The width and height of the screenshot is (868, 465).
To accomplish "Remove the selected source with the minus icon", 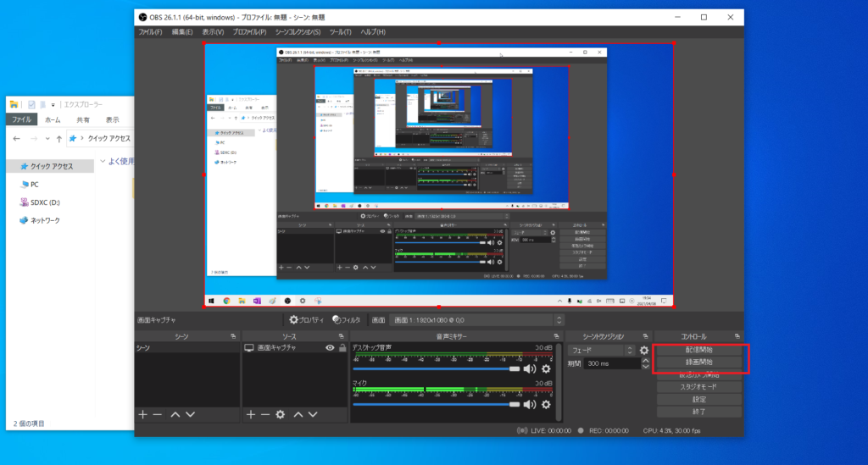I will pyautogui.click(x=265, y=414).
